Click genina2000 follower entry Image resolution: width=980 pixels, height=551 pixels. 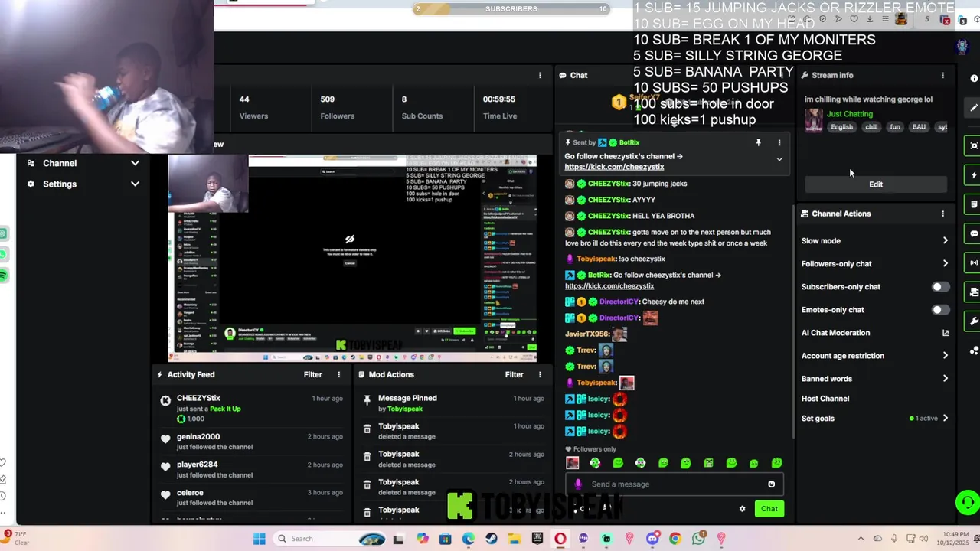point(198,437)
